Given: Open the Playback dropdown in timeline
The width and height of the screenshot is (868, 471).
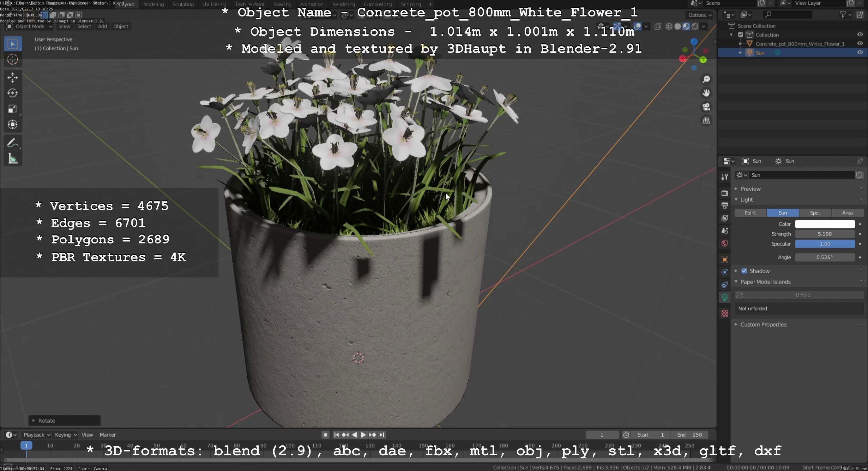Looking at the screenshot, I should (36, 435).
